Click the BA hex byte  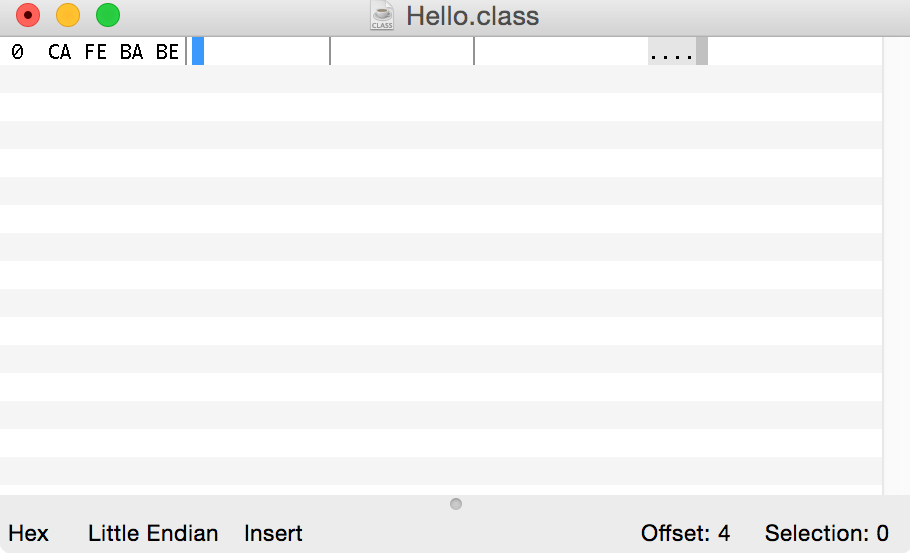131,52
